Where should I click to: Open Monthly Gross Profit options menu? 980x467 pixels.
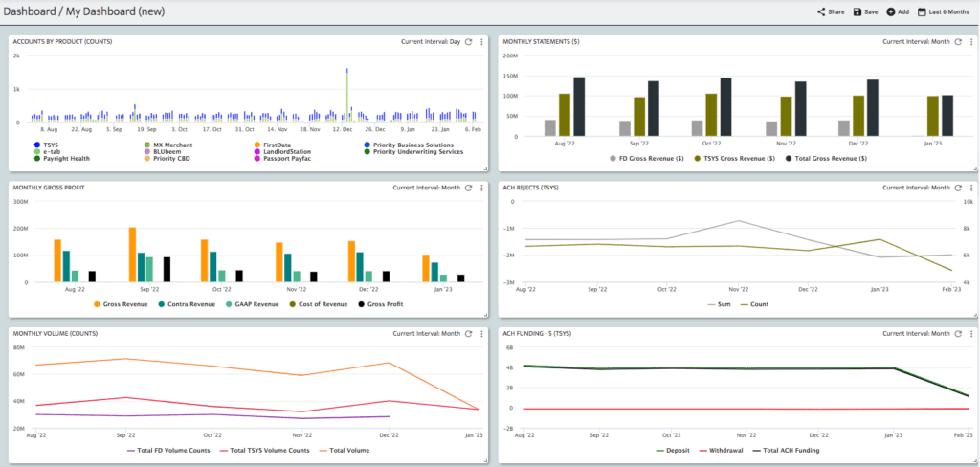coord(481,188)
